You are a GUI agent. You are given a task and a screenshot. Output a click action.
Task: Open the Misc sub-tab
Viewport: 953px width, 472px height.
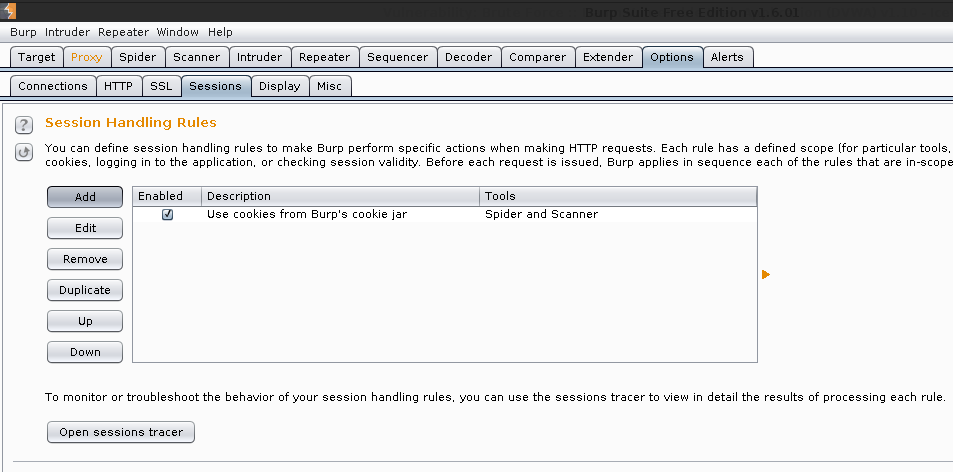tap(329, 86)
